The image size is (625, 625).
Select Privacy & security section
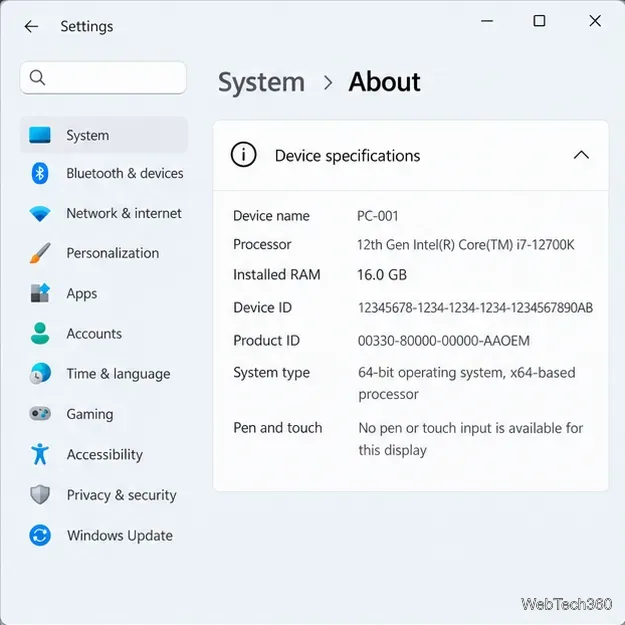[x=104, y=495]
